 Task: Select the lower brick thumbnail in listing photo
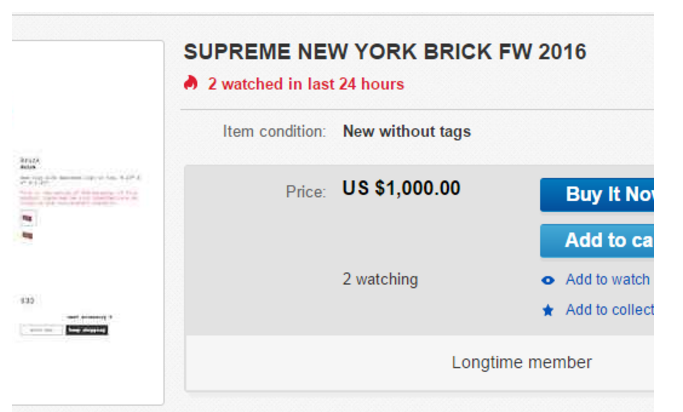tap(28, 236)
